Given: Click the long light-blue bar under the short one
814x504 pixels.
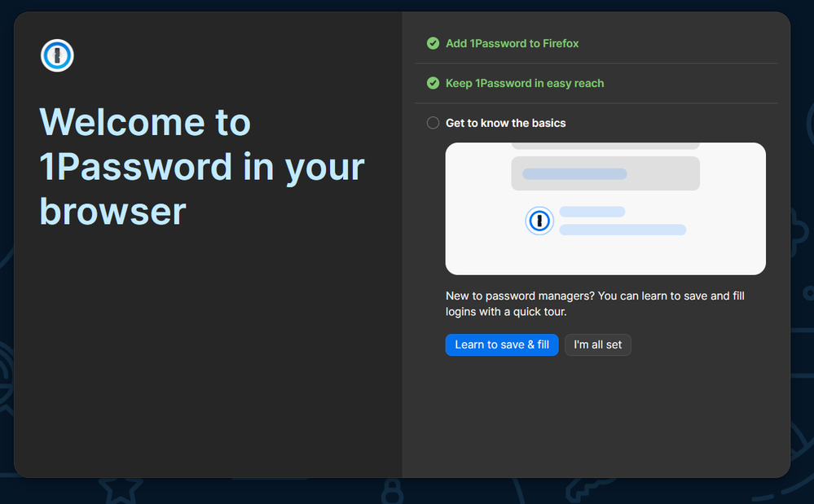Looking at the screenshot, I should click(623, 230).
